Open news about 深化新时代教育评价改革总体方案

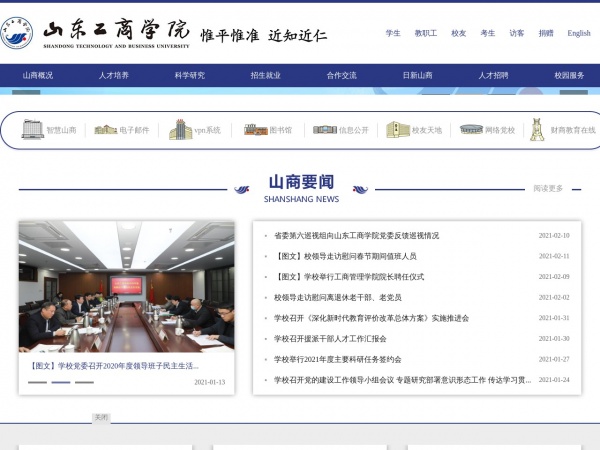click(x=371, y=318)
